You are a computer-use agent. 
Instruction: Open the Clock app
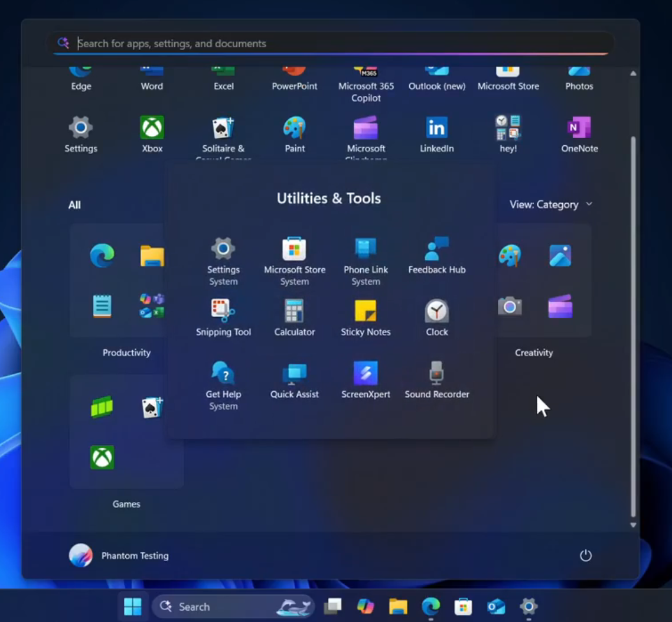[x=437, y=317]
